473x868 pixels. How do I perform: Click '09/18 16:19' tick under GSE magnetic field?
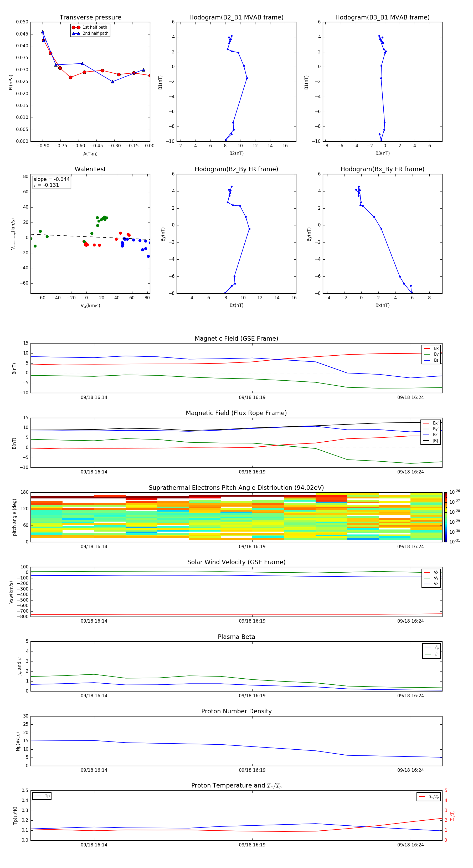click(x=252, y=398)
